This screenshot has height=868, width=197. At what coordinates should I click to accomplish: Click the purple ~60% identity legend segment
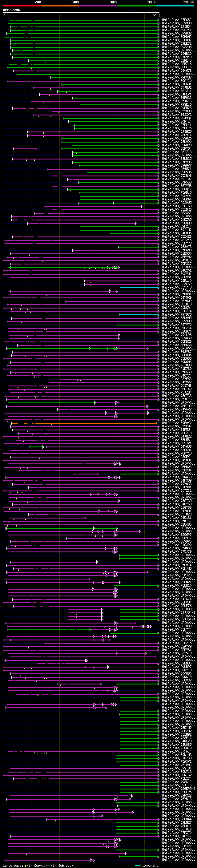[99, 6]
